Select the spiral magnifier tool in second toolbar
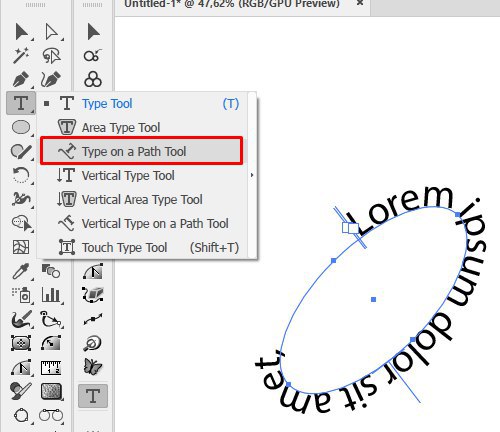 pos(92,343)
